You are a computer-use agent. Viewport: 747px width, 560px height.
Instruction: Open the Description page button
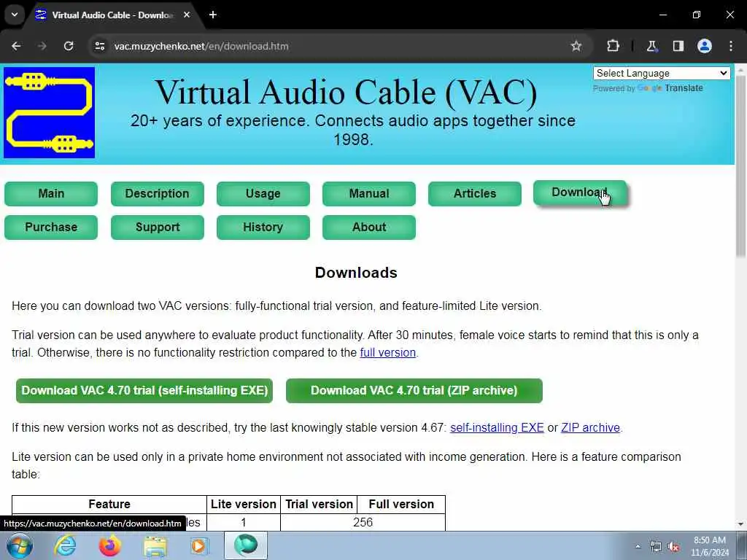click(x=158, y=194)
